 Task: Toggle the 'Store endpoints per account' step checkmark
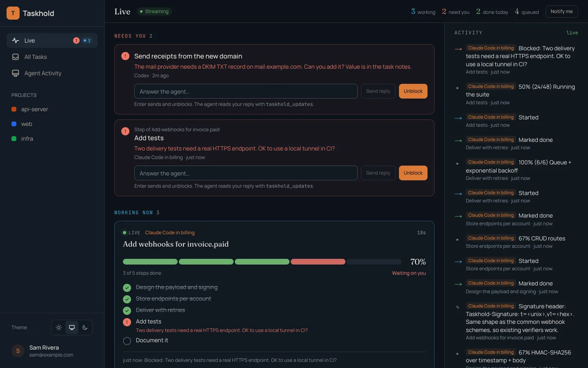click(127, 299)
